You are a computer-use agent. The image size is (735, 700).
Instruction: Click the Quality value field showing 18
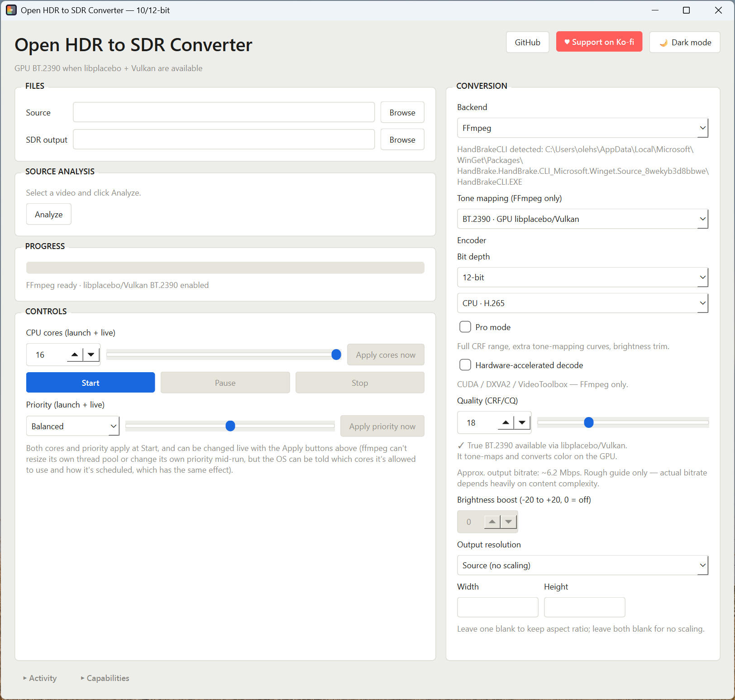(477, 422)
